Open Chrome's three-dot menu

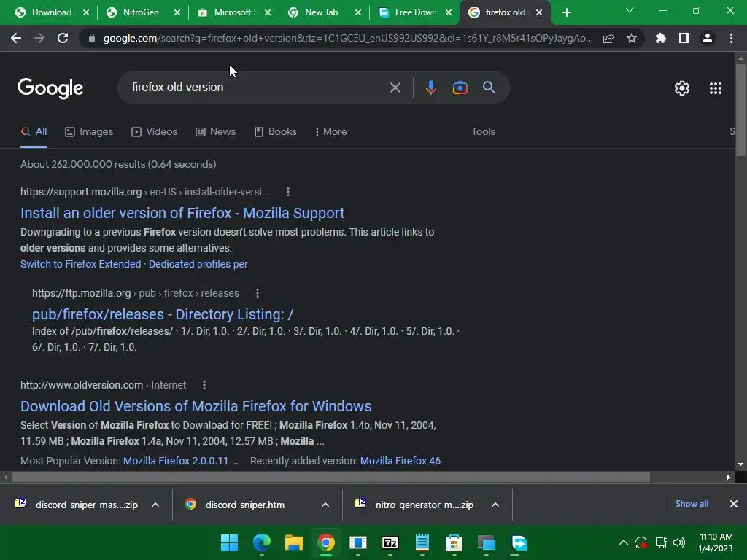click(x=731, y=38)
